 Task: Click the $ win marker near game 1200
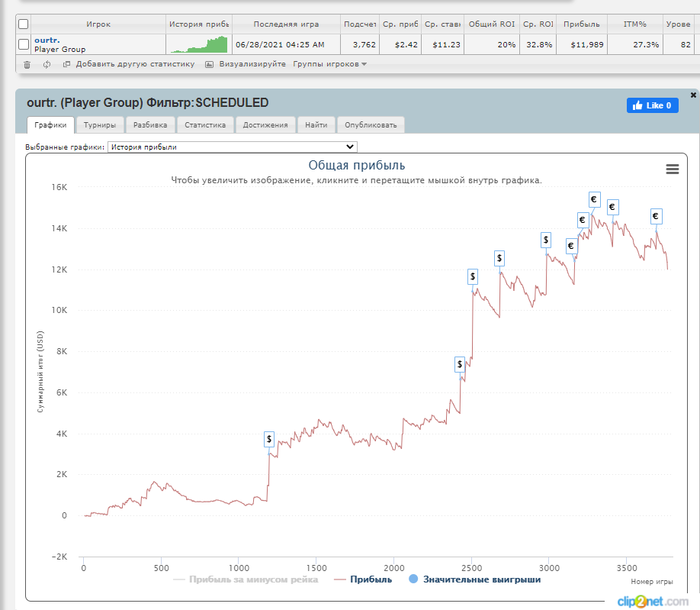tap(269, 439)
